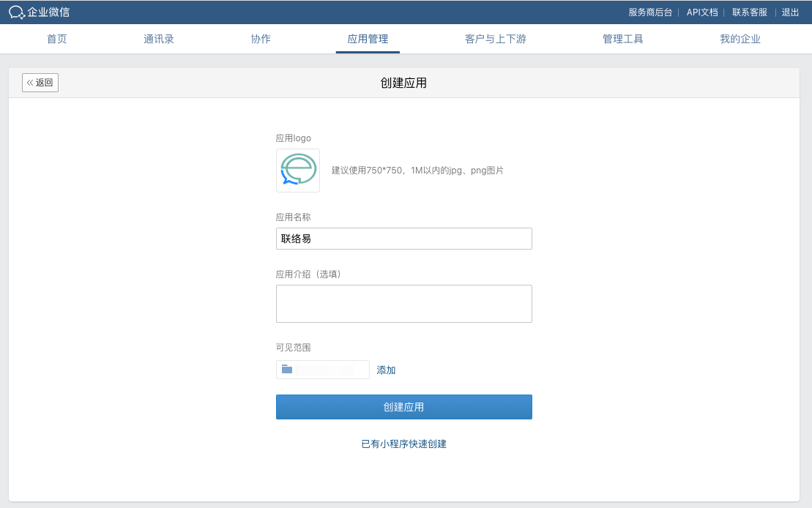
Task: Contact support via 联系客服
Action: (x=750, y=12)
